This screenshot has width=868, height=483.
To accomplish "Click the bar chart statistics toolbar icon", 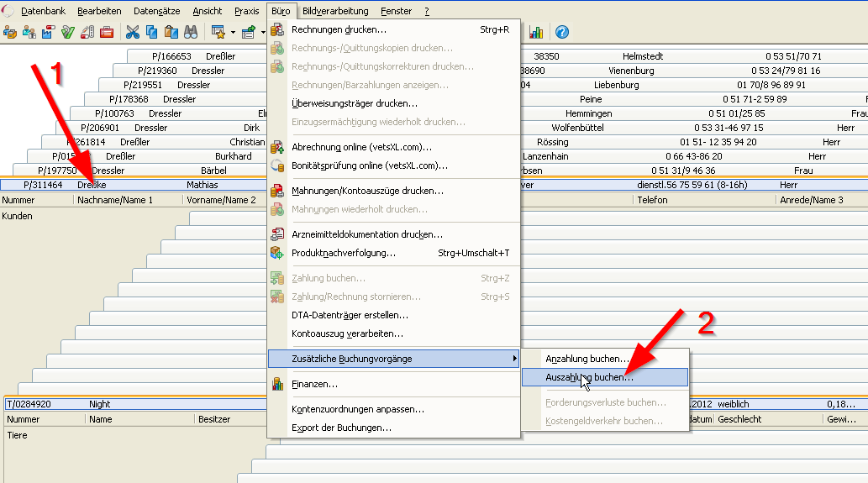I will click(536, 32).
